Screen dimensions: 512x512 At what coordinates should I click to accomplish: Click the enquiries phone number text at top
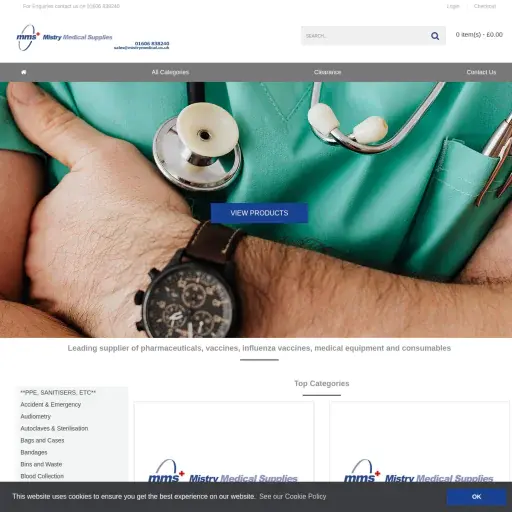[x=71, y=6]
